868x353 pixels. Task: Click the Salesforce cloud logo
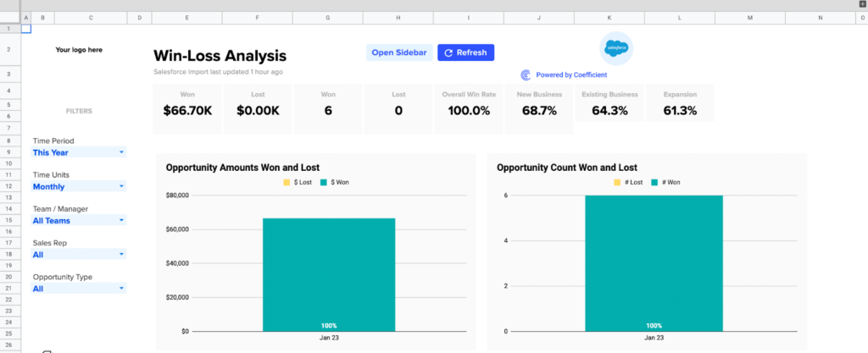click(615, 49)
